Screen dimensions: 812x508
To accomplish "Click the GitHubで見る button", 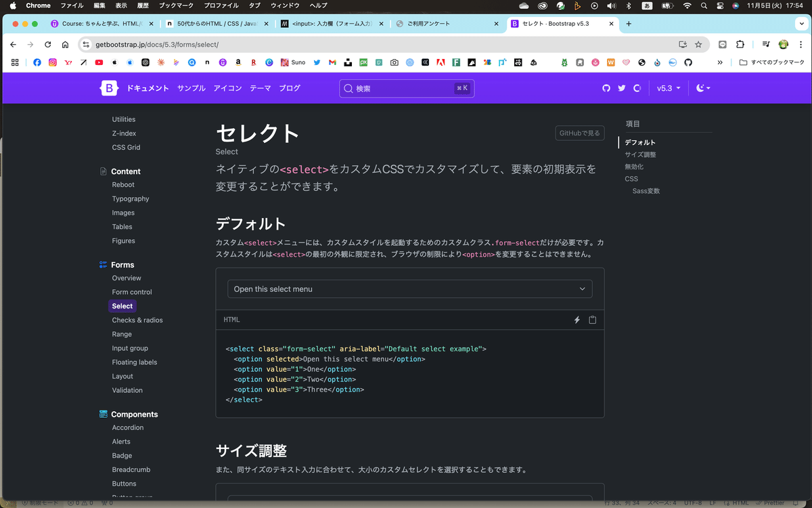I will pos(579,133).
